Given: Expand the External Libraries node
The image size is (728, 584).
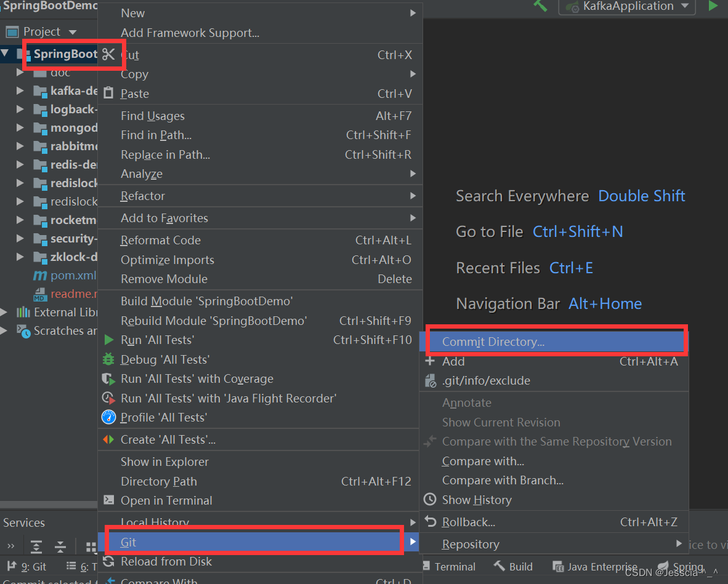Looking at the screenshot, I should [x=4, y=312].
